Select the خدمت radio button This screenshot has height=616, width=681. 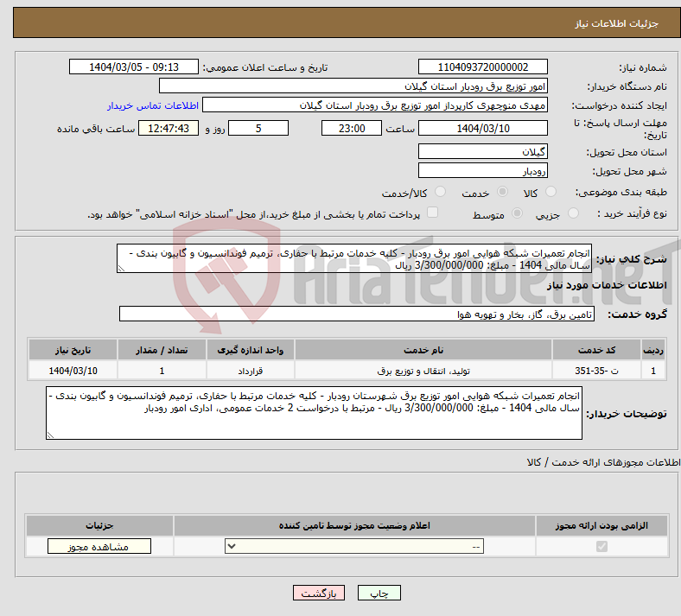coord(502,192)
